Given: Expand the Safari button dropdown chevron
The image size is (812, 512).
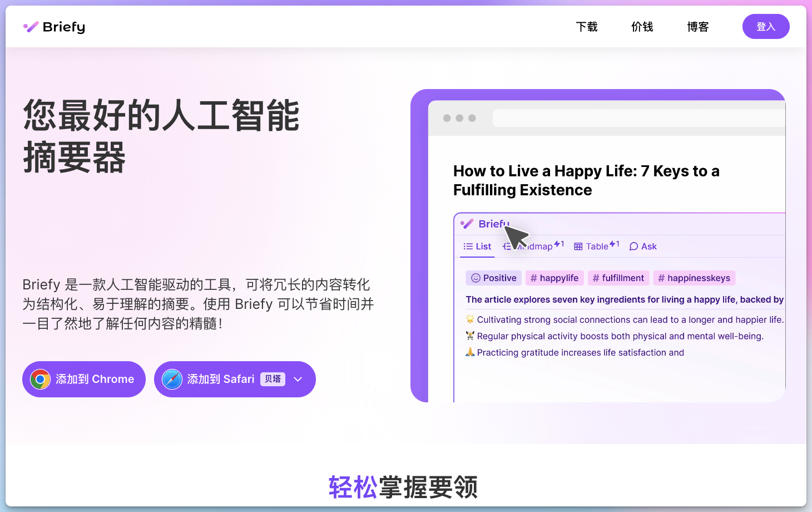Looking at the screenshot, I should coord(298,380).
